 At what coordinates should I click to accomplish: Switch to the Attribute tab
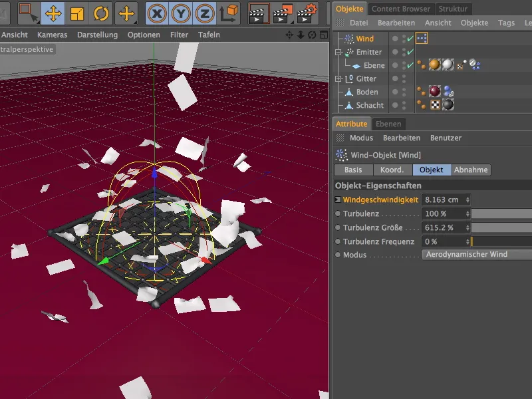351,124
